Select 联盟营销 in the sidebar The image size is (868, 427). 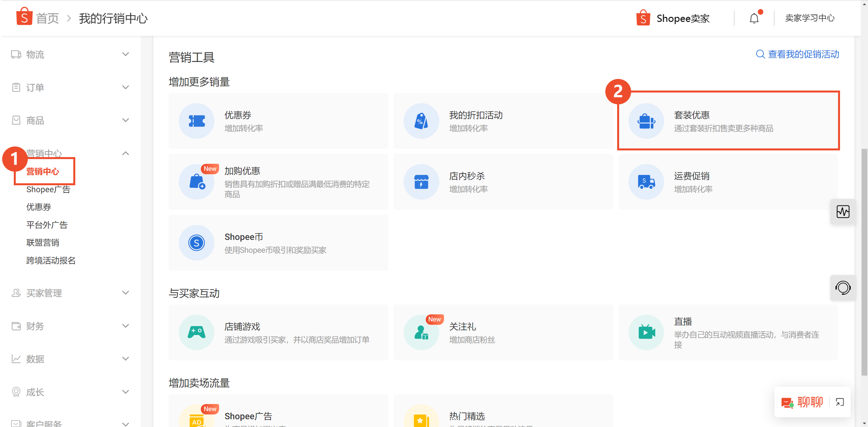tap(43, 243)
